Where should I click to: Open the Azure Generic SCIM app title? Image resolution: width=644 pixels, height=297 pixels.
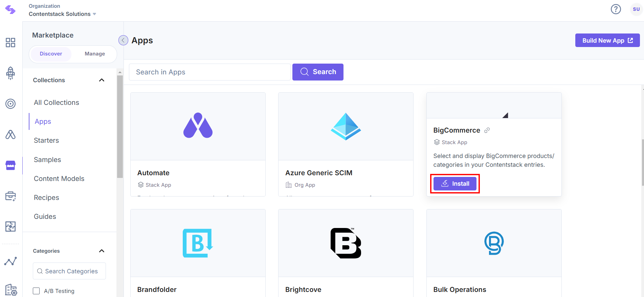pos(319,173)
